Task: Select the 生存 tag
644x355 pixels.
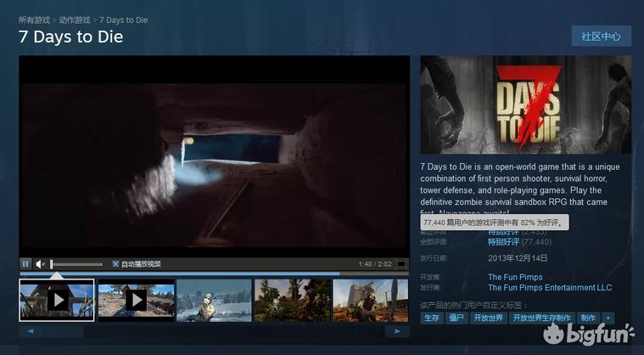Action: 432,318
